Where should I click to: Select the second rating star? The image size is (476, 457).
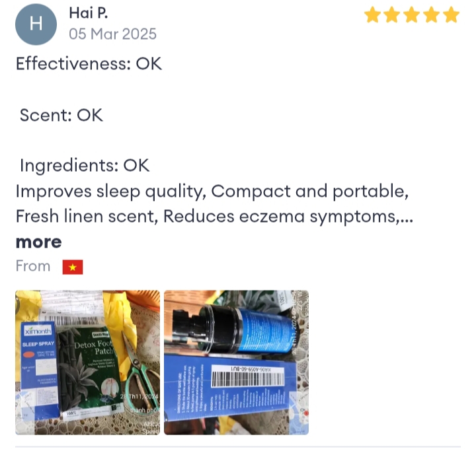click(x=392, y=15)
